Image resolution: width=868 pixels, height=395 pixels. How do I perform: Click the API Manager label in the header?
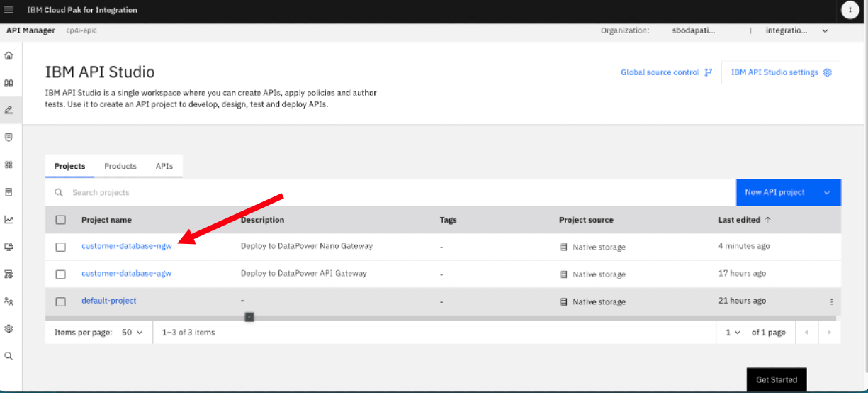pos(31,30)
